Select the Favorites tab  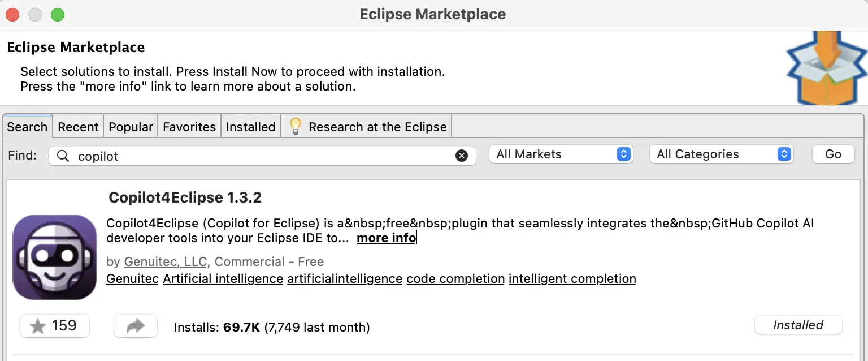pos(189,127)
